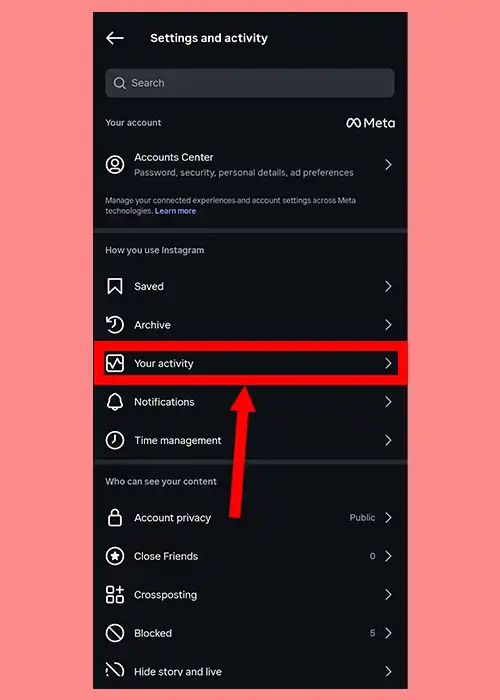Click the Notifications bell icon

[x=115, y=402]
